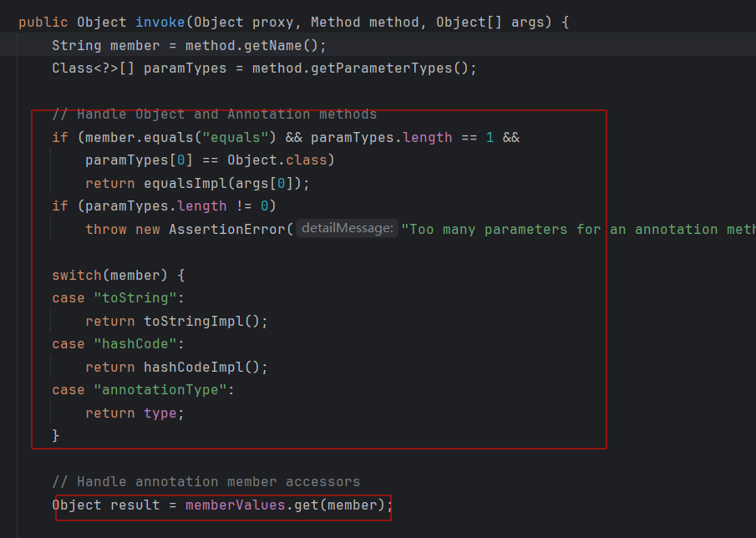Click the "Handle annotation member accessors" comment
The height and width of the screenshot is (538, 756).
pyautogui.click(x=205, y=481)
